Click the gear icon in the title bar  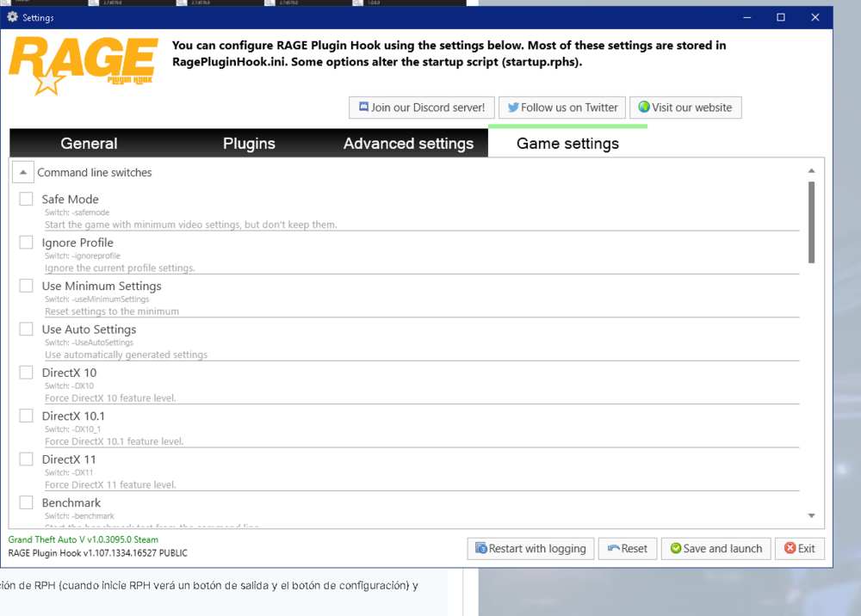point(11,16)
